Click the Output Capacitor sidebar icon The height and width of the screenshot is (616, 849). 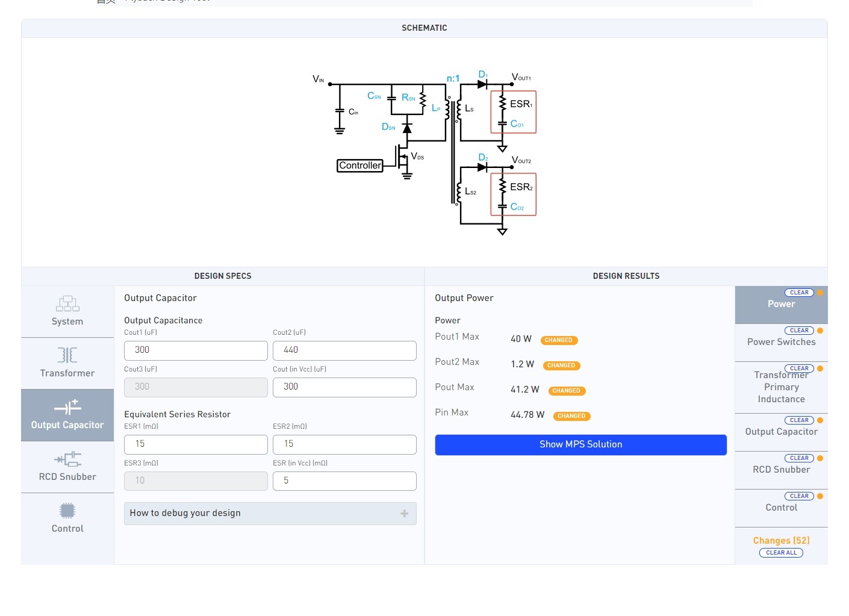(67, 408)
